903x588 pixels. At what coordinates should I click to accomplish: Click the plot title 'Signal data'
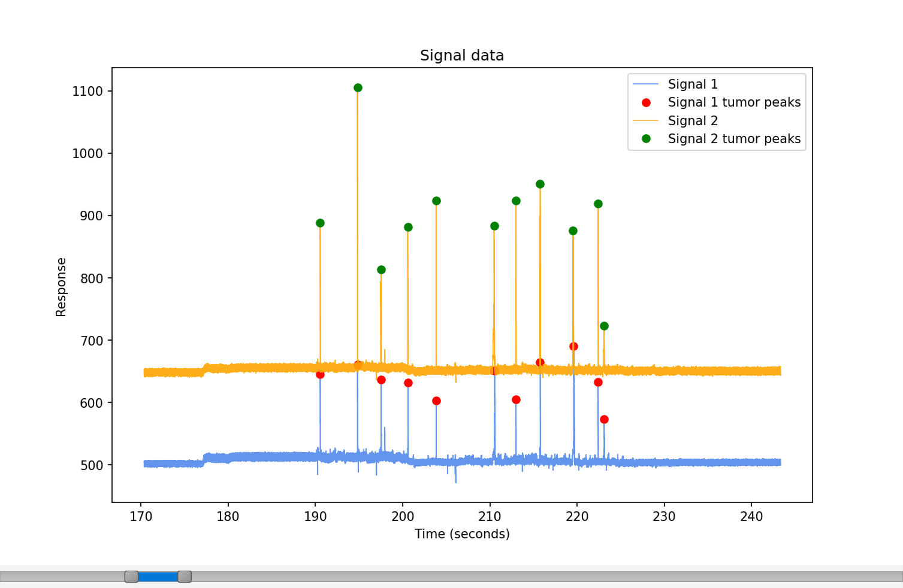(x=462, y=55)
